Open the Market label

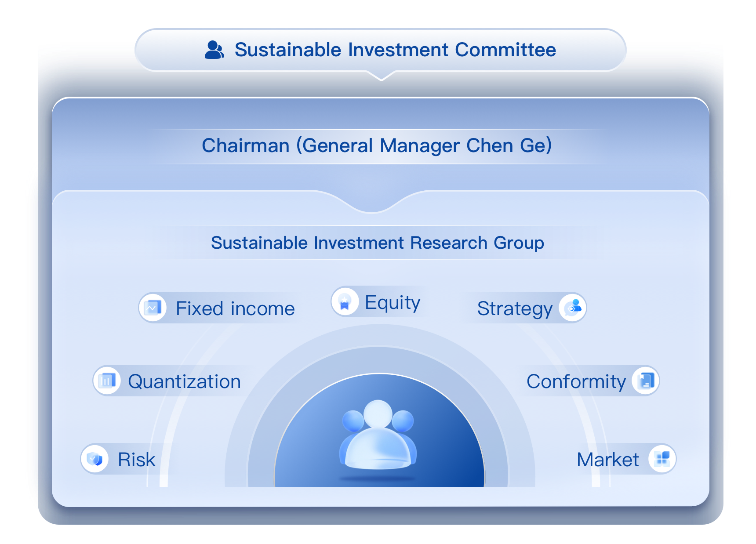click(607, 460)
